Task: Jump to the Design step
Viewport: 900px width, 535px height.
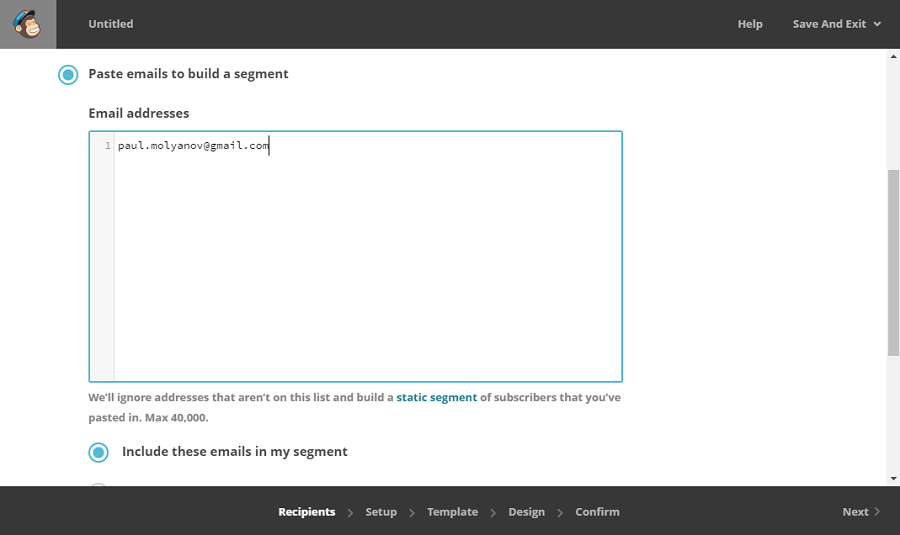Action: [526, 511]
